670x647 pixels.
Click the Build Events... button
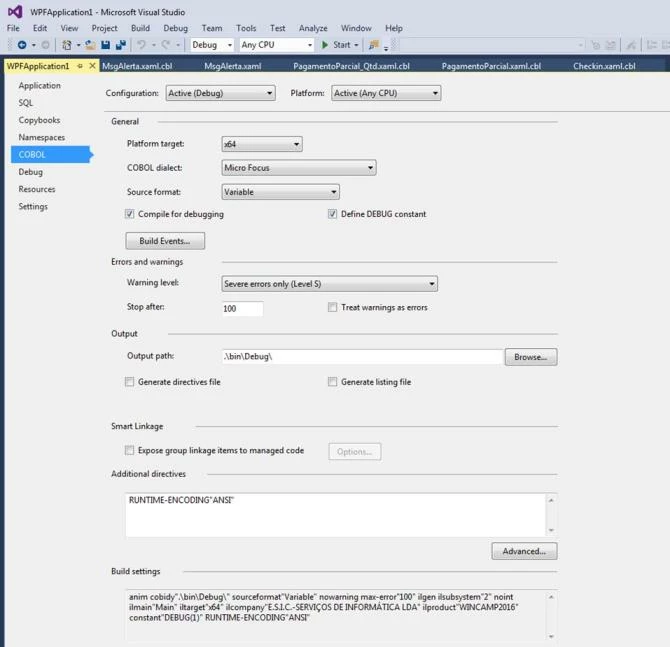pos(165,241)
